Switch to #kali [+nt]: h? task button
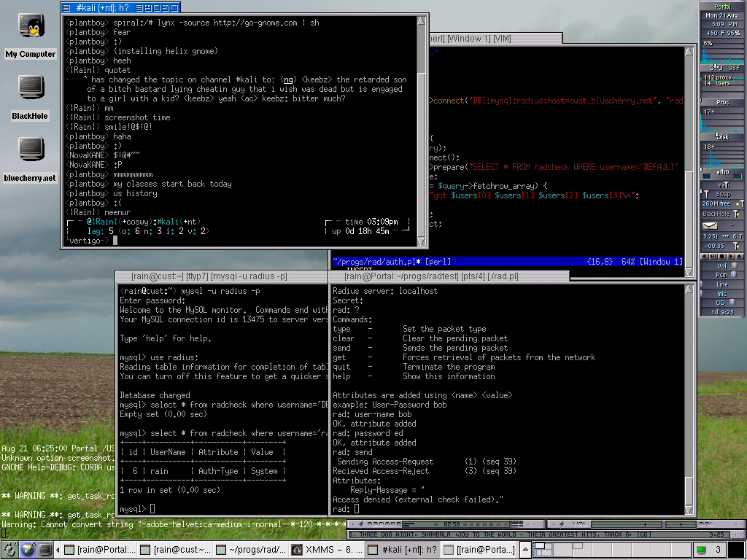747x560 pixels. click(x=403, y=550)
